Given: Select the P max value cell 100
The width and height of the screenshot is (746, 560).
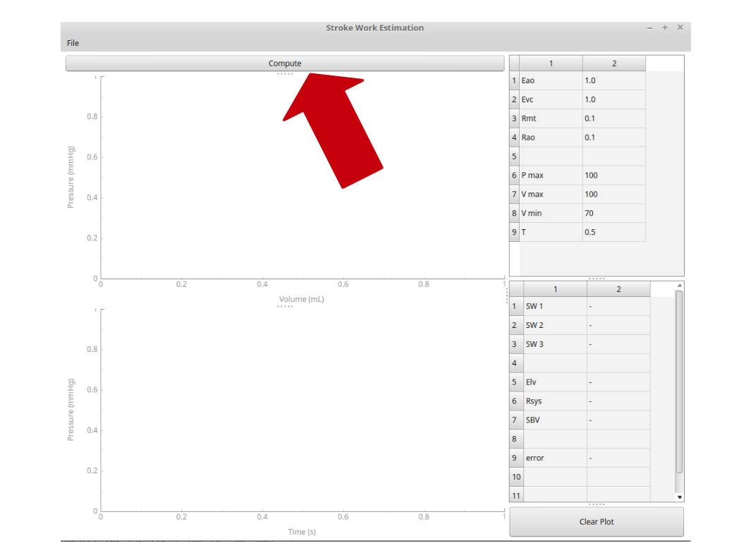Looking at the screenshot, I should click(613, 175).
